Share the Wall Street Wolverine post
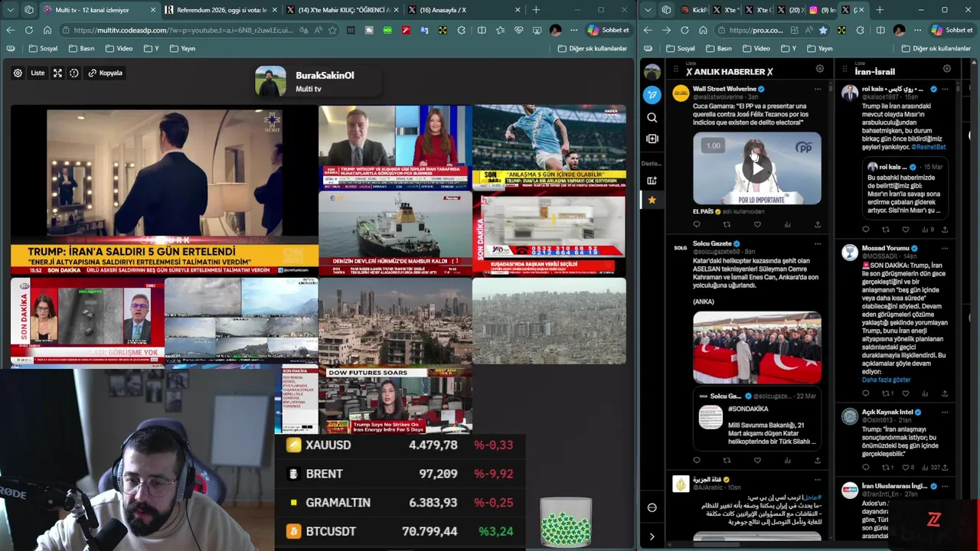This screenshot has height=551, width=980. pyautogui.click(x=817, y=224)
